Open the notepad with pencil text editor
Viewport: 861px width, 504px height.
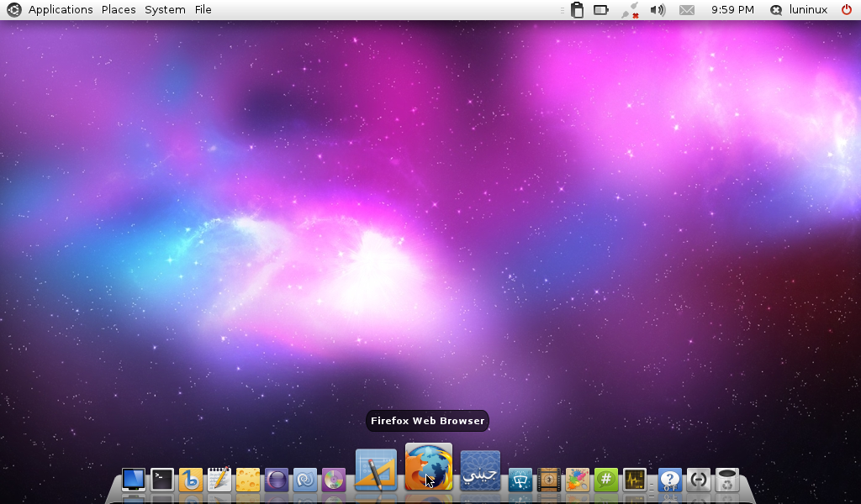tap(219, 480)
